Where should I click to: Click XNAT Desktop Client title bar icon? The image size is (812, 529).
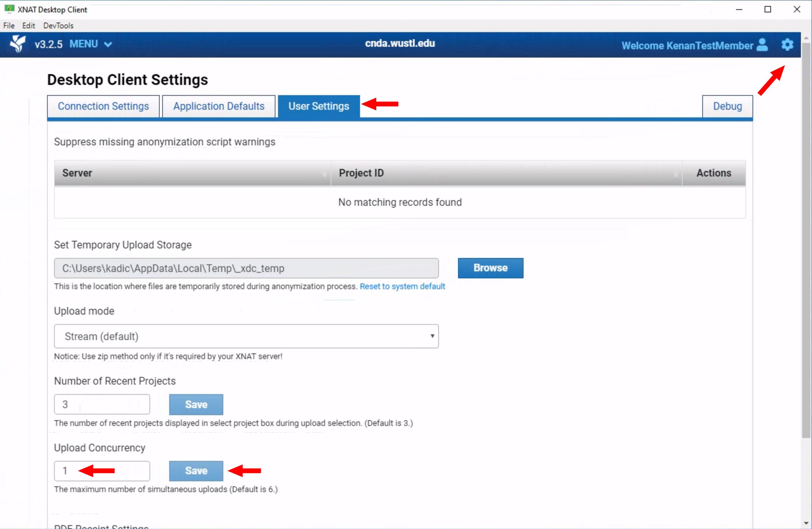tap(9, 9)
